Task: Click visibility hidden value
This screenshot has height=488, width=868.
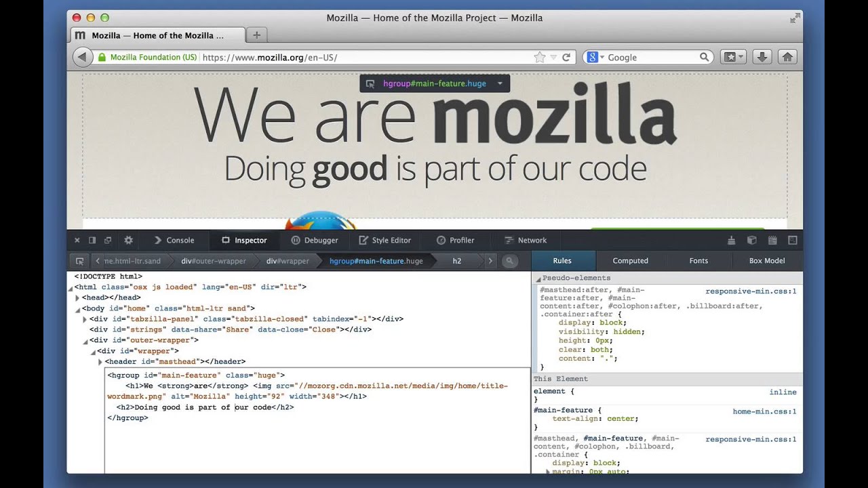Action: point(627,332)
